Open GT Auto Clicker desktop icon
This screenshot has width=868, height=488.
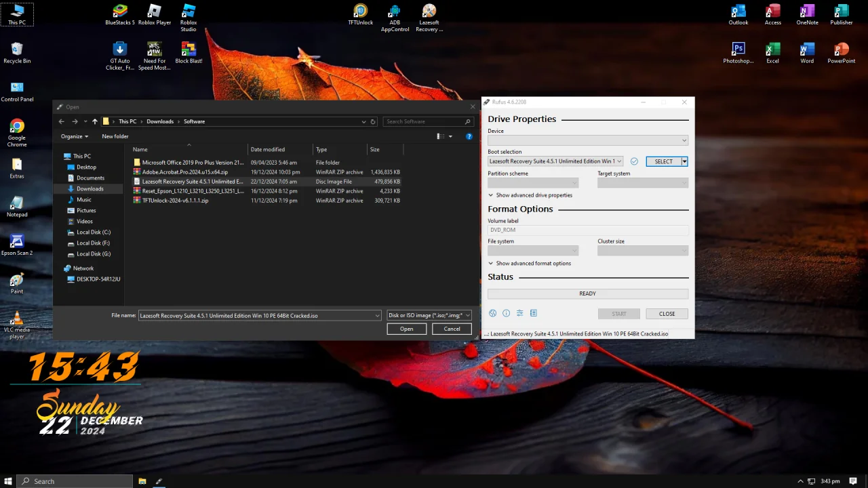pos(120,56)
